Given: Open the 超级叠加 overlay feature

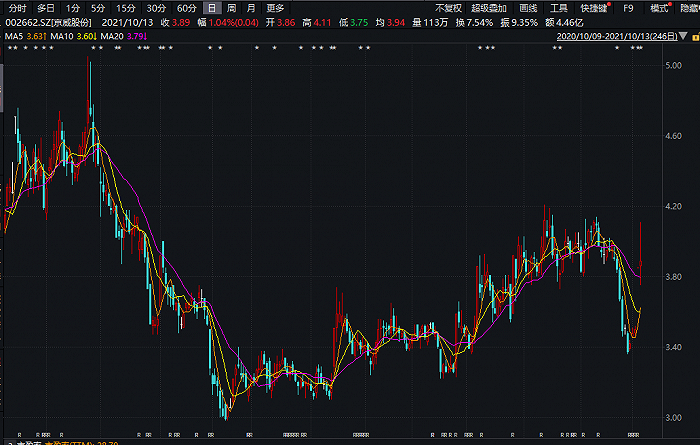Looking at the screenshot, I should click(x=489, y=8).
